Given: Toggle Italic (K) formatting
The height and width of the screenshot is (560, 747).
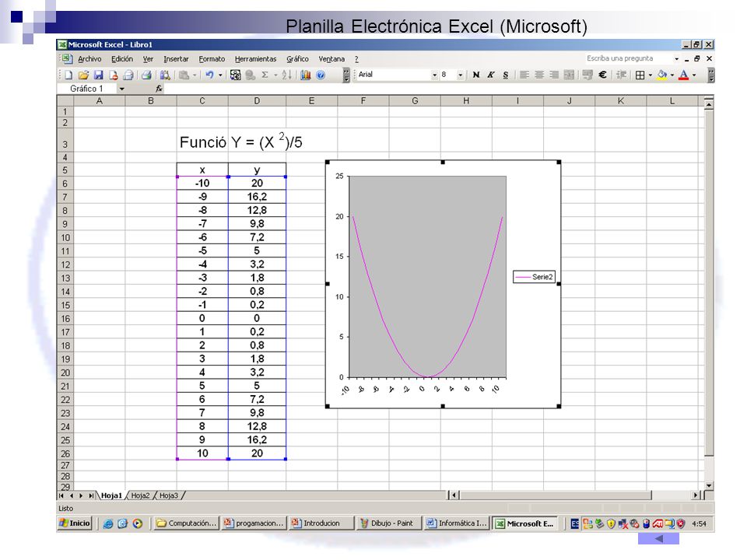Looking at the screenshot, I should tap(491, 75).
